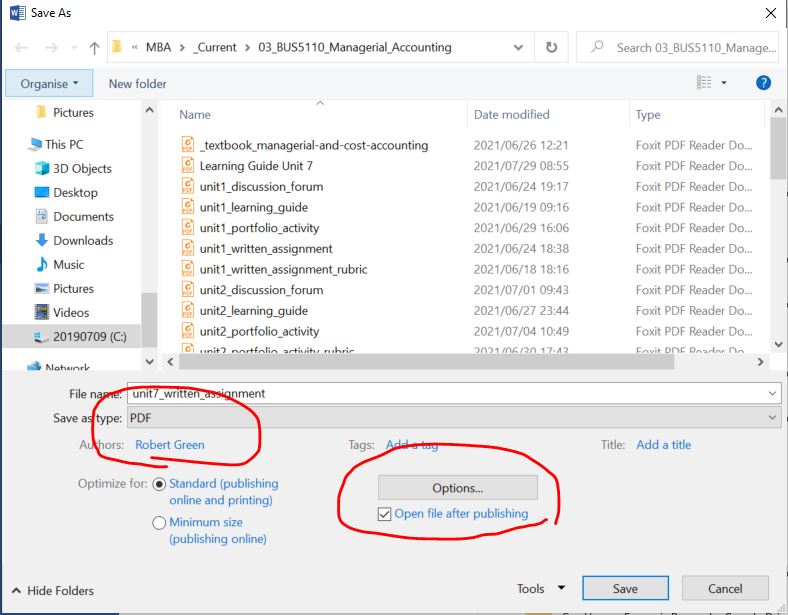The width and height of the screenshot is (788, 615).
Task: Select Learning Guide Unit 7 file icon
Action: pyautogui.click(x=187, y=165)
